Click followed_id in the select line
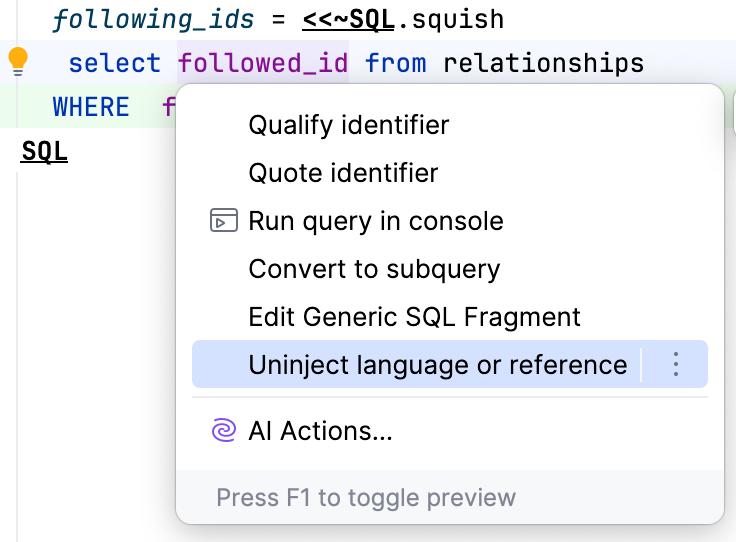 pyautogui.click(x=263, y=63)
